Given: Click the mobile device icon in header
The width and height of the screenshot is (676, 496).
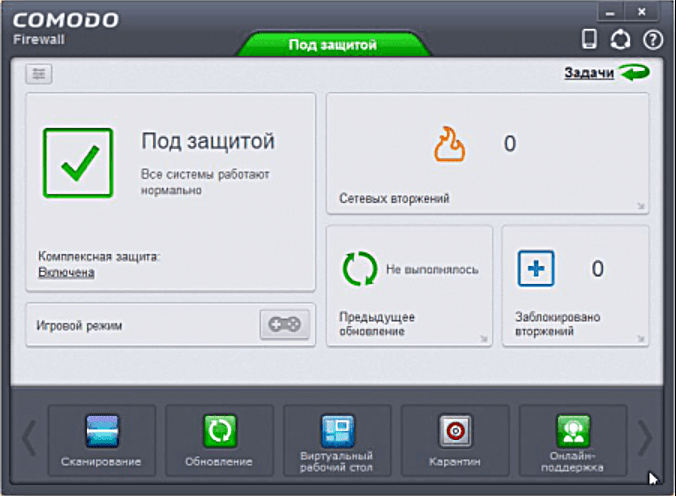Looking at the screenshot, I should tap(590, 39).
